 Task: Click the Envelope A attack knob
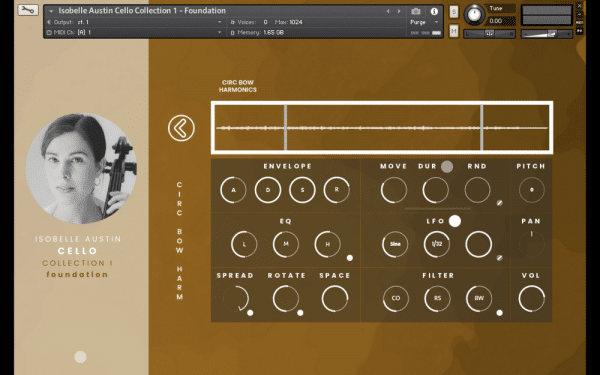[x=233, y=190]
